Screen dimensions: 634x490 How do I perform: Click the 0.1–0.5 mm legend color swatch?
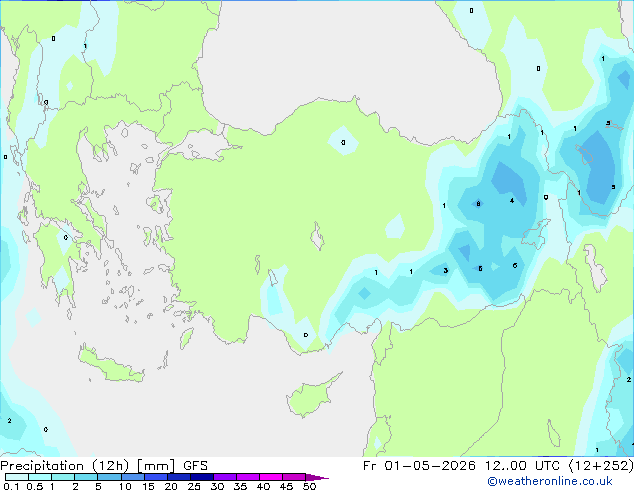click(x=17, y=477)
